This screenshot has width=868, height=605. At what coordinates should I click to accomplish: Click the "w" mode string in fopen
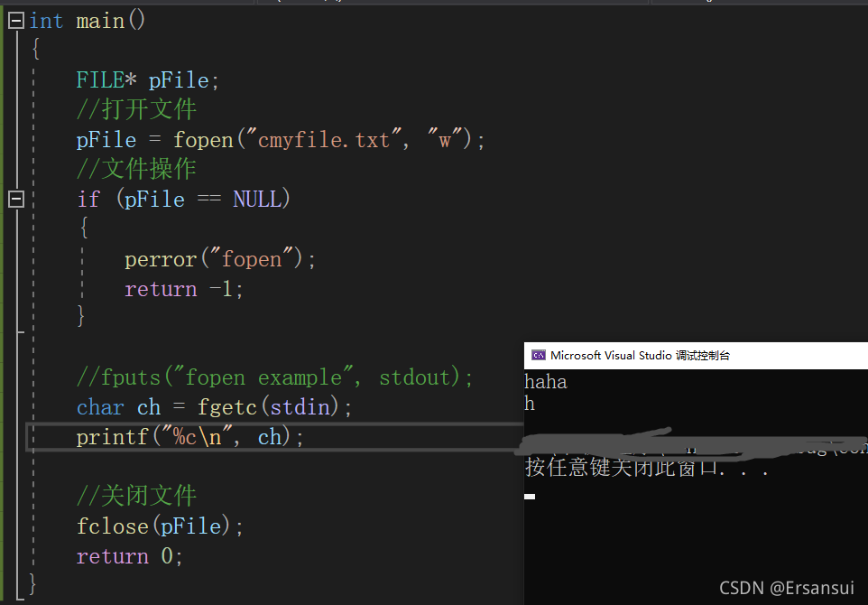point(445,139)
